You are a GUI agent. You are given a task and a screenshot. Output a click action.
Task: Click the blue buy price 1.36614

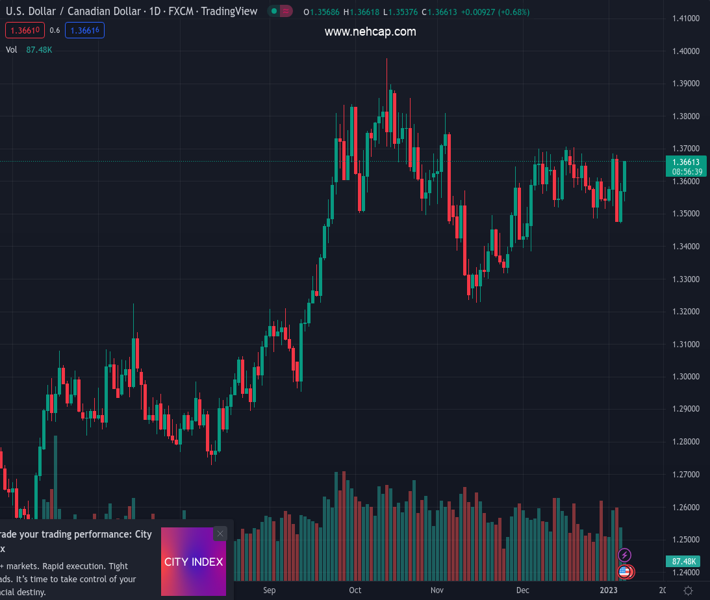[84, 31]
